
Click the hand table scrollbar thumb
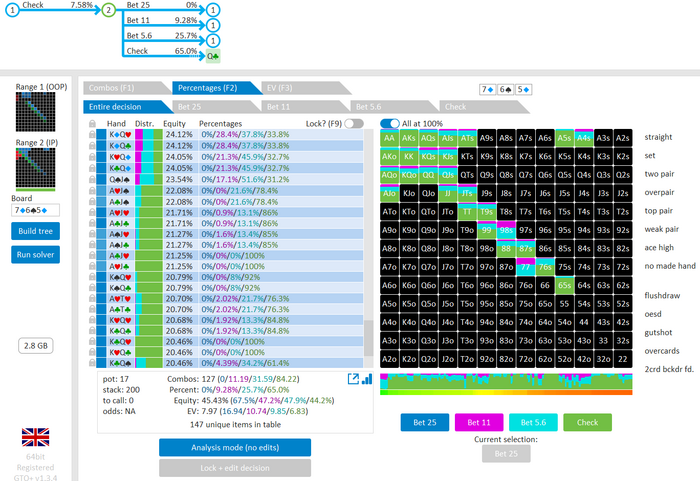(368, 338)
